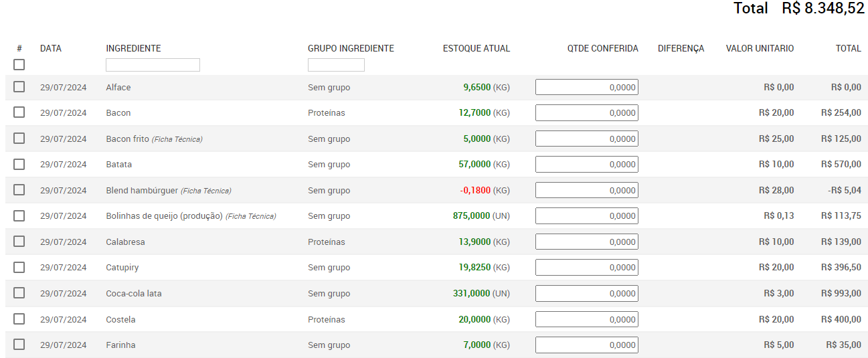Check the Alface row checkbox

[19, 87]
